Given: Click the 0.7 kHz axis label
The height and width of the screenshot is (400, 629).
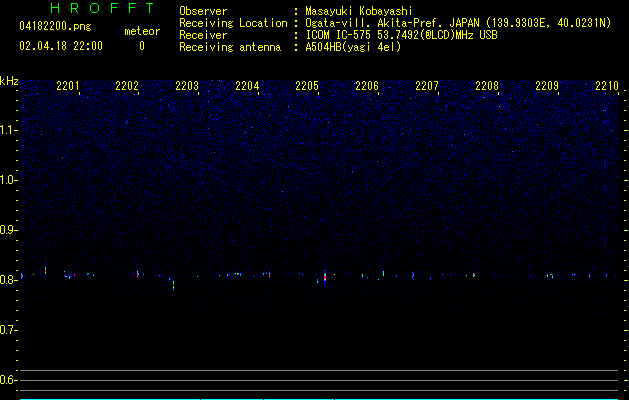Looking at the screenshot, I should click(9, 330).
